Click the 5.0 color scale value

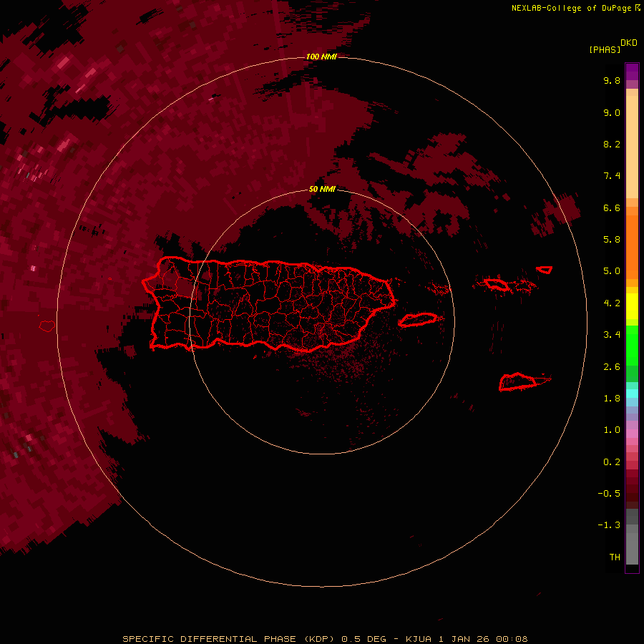612,271
